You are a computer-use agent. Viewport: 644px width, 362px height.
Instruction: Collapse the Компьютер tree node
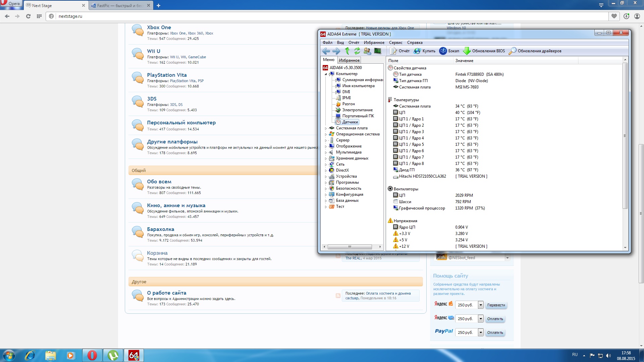tap(326, 74)
